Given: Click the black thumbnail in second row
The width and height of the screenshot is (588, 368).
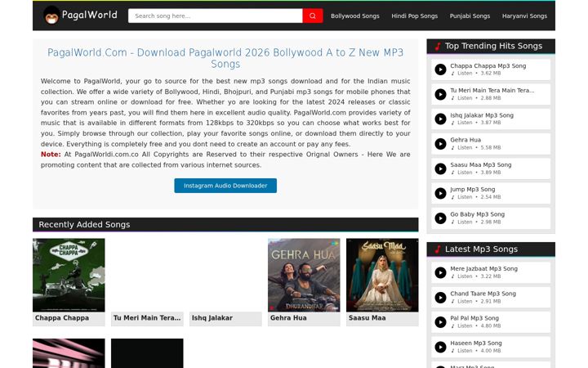Looking at the screenshot, I should point(147,353).
